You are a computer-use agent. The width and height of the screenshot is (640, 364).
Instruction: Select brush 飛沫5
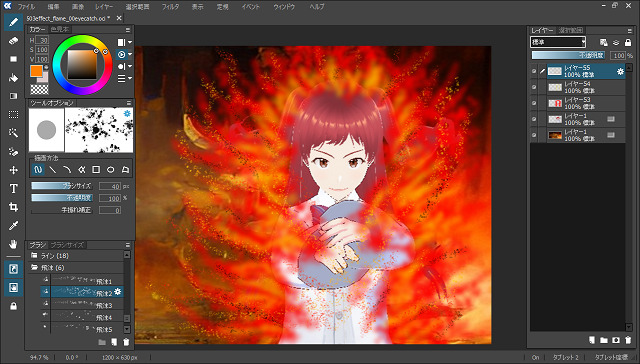pos(82,328)
